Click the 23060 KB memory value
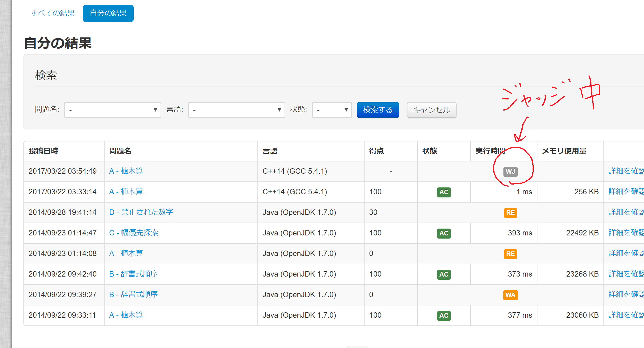This screenshot has width=644, height=348. tap(582, 315)
